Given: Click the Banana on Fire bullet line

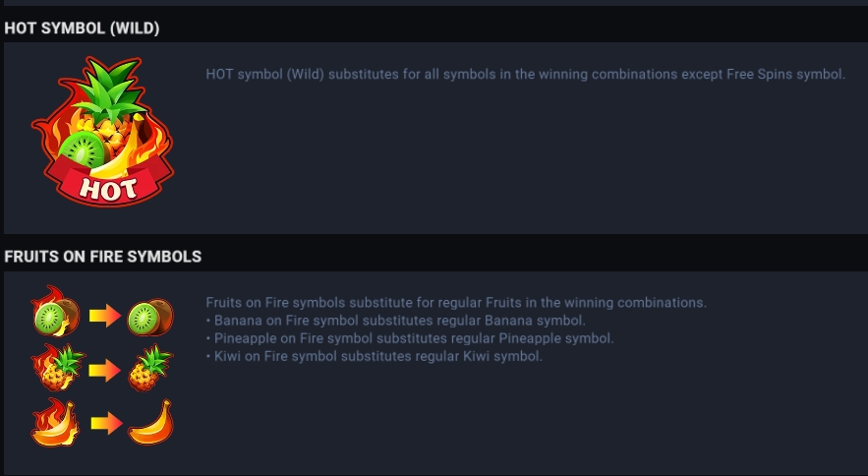Looking at the screenshot, I should pyautogui.click(x=396, y=321).
